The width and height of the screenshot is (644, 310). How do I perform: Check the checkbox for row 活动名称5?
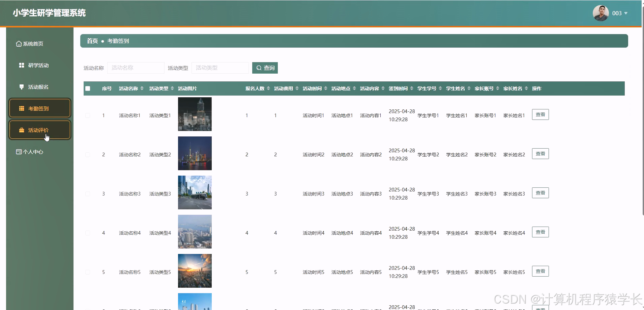click(x=88, y=272)
